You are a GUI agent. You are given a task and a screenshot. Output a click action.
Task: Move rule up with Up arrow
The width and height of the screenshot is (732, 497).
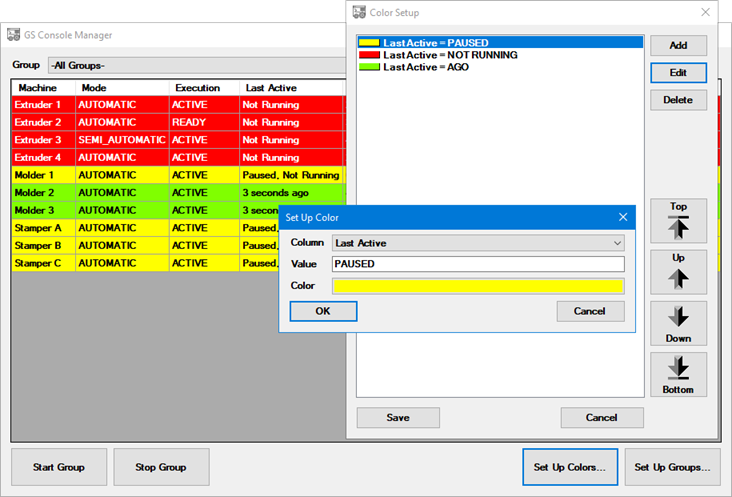(678, 272)
